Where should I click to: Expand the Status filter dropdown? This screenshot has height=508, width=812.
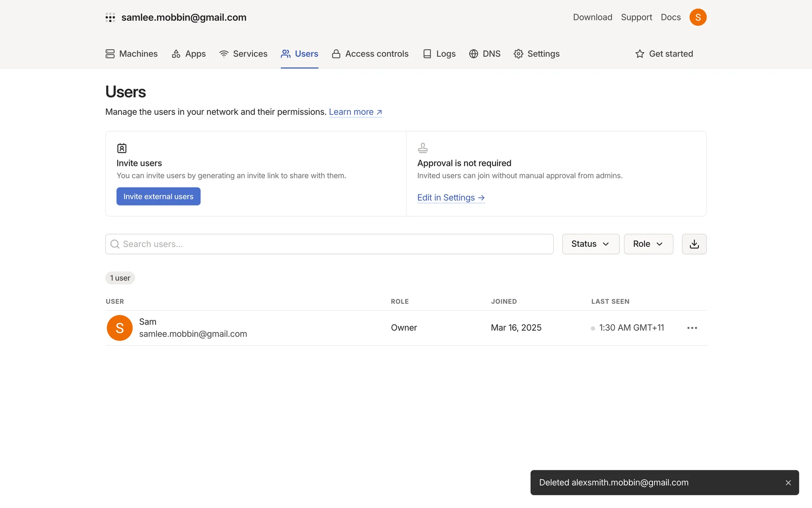(590, 244)
